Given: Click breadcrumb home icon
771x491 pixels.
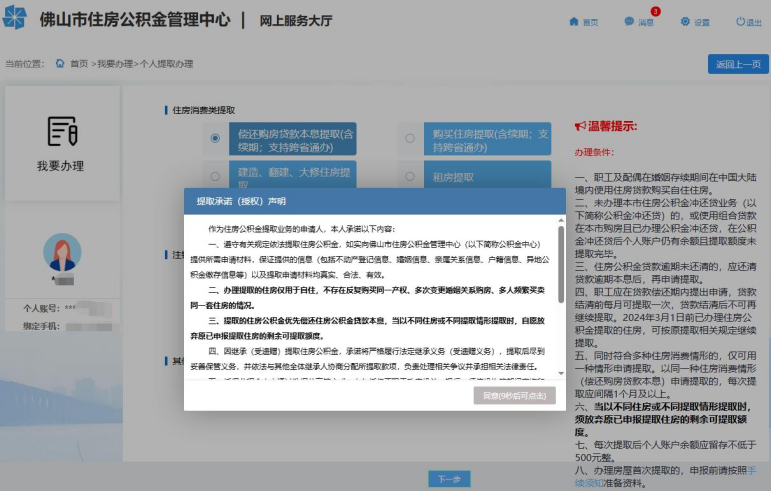Looking at the screenshot, I should (x=60, y=63).
